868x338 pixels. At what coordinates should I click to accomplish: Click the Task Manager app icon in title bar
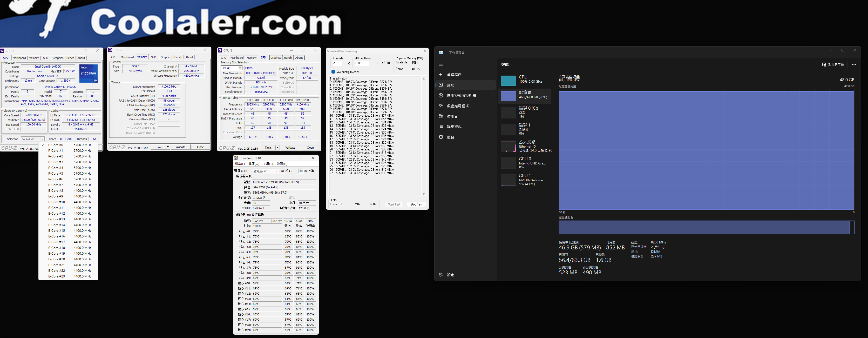(441, 52)
